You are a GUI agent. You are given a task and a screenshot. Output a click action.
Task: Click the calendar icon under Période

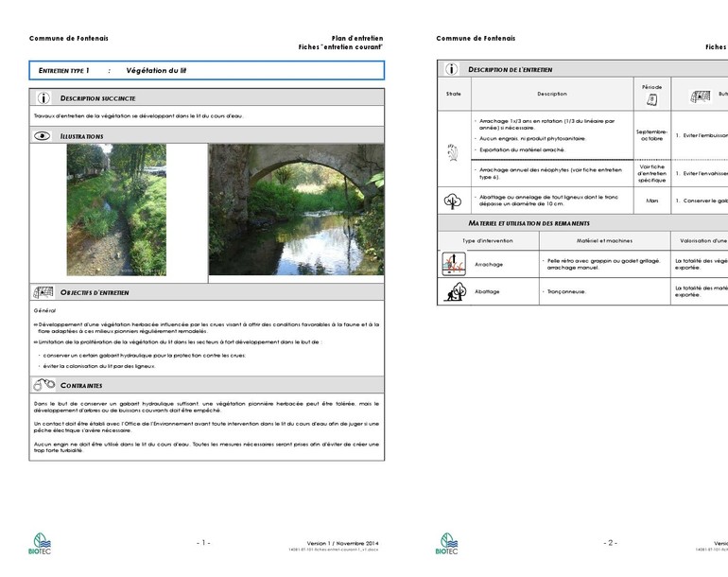[x=651, y=99]
